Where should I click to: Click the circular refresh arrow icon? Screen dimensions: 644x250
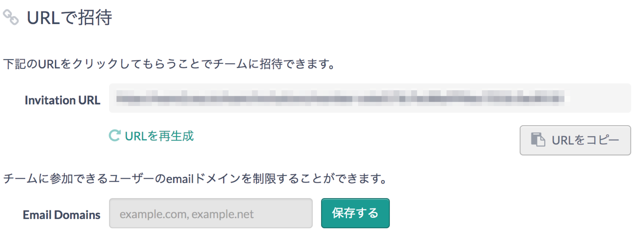pos(115,136)
